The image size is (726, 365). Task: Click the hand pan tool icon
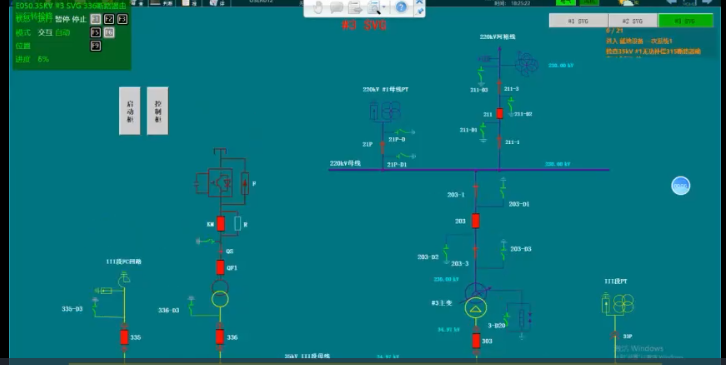pyautogui.click(x=318, y=7)
